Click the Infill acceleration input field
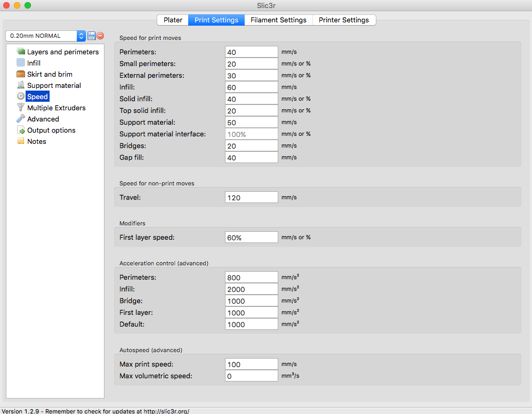Screen dimensions: 532x414 pyautogui.click(x=251, y=289)
